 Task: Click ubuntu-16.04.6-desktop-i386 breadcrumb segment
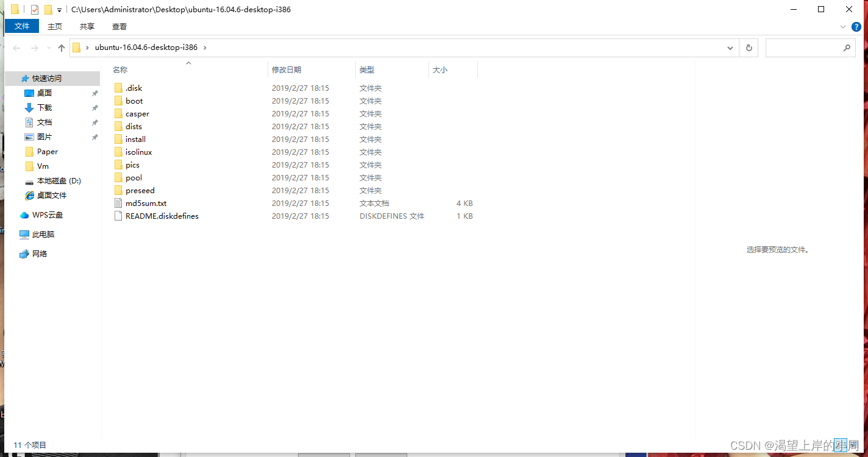click(x=146, y=48)
